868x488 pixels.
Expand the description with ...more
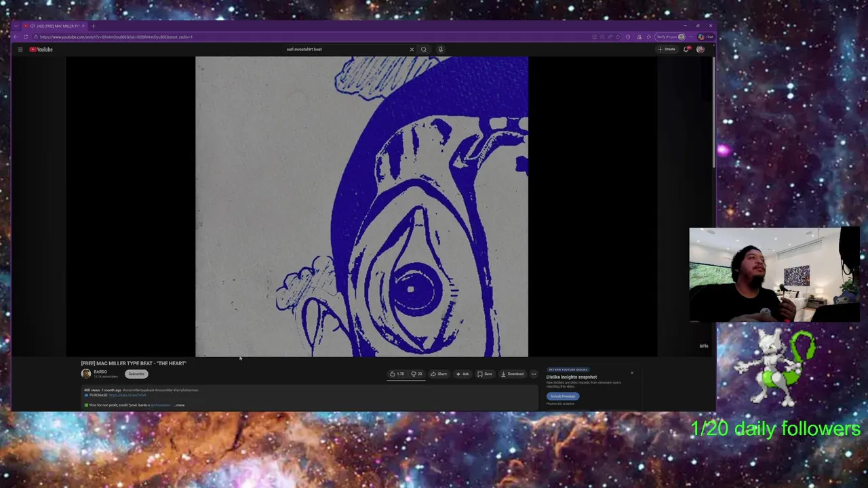(x=179, y=405)
